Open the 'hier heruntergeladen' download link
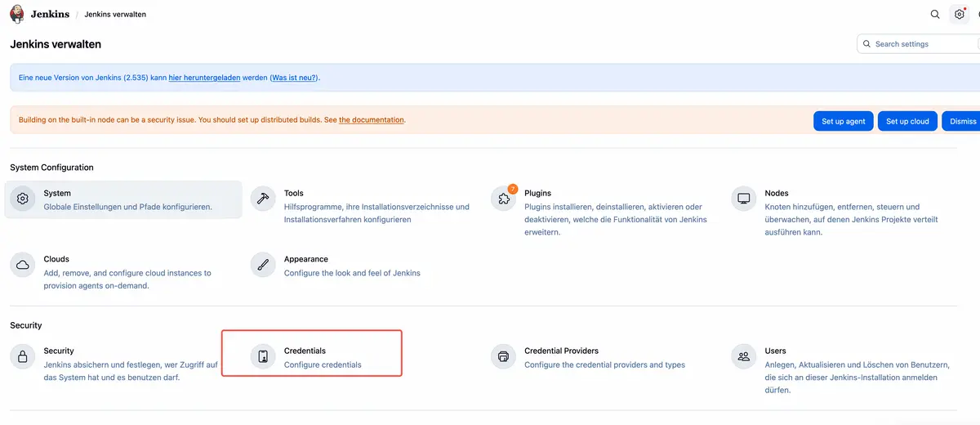 (204, 78)
